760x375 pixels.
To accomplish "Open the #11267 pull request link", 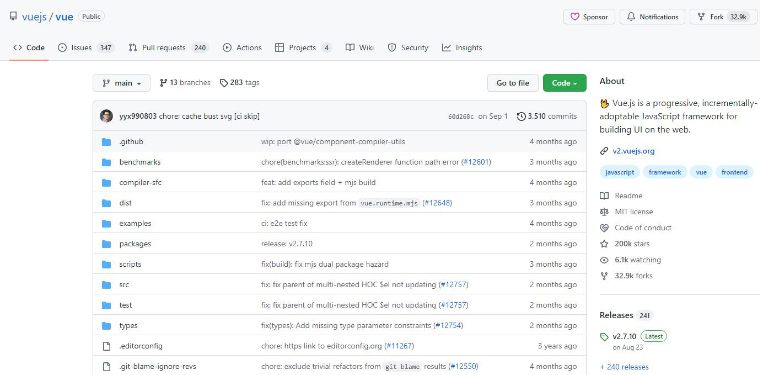I will pyautogui.click(x=399, y=346).
